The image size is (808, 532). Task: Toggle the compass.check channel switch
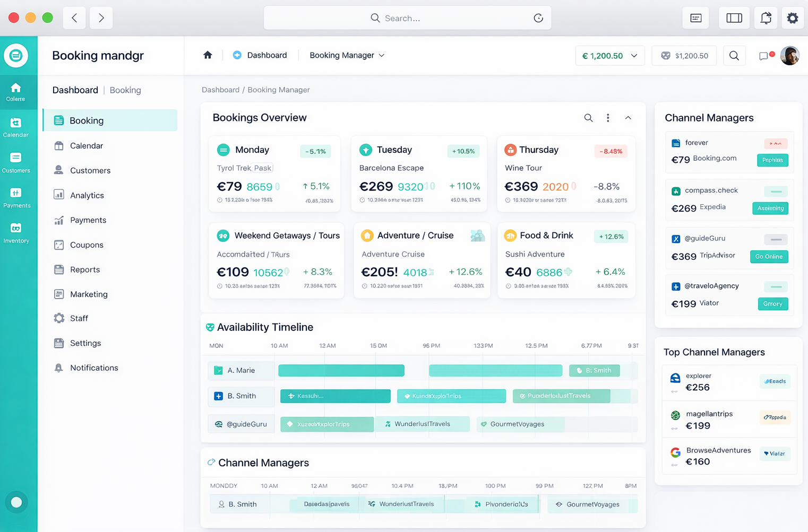point(776,191)
